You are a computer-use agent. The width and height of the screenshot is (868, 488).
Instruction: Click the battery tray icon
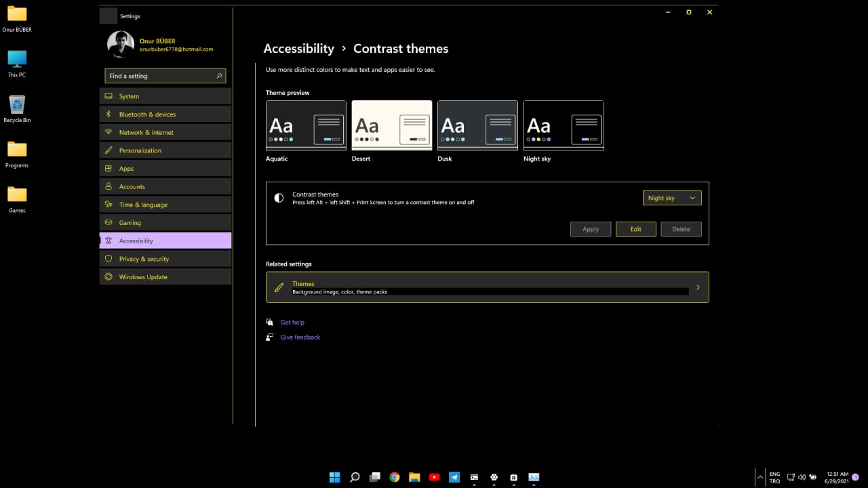pos(812,477)
